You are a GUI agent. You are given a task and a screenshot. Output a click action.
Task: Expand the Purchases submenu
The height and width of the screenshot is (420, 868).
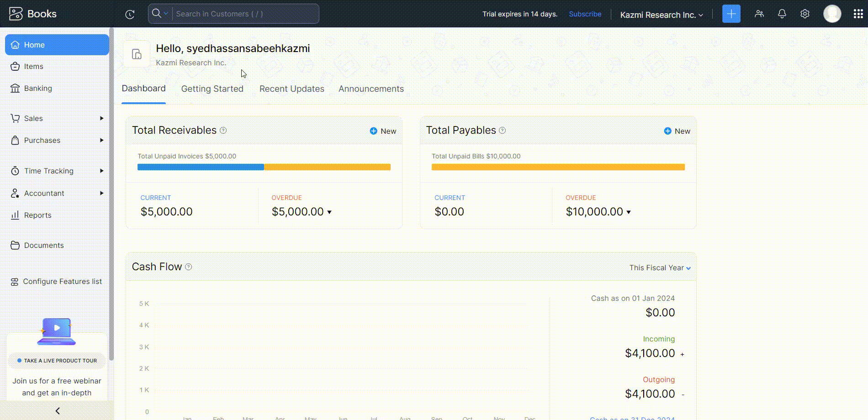(101, 140)
